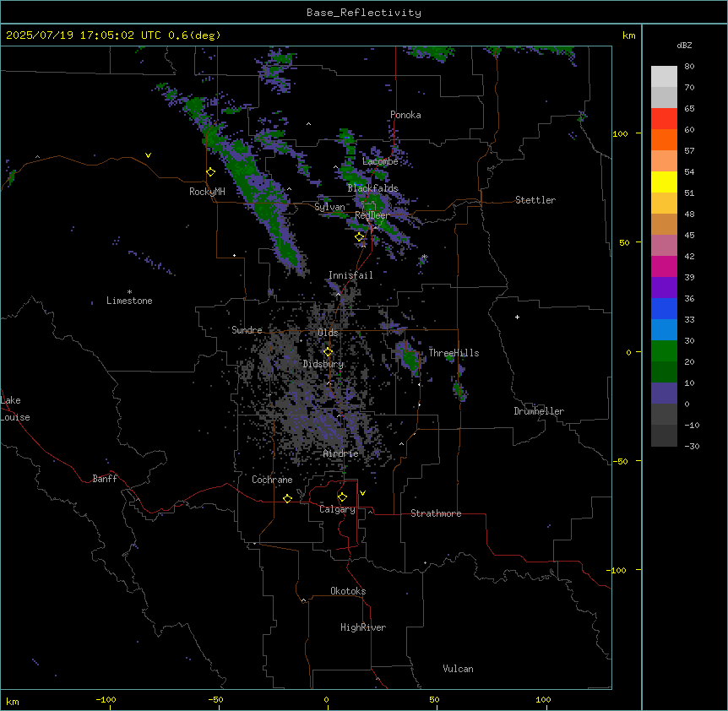The height and width of the screenshot is (711, 728).
Task: Click the Airdrie label
Action: [341, 453]
